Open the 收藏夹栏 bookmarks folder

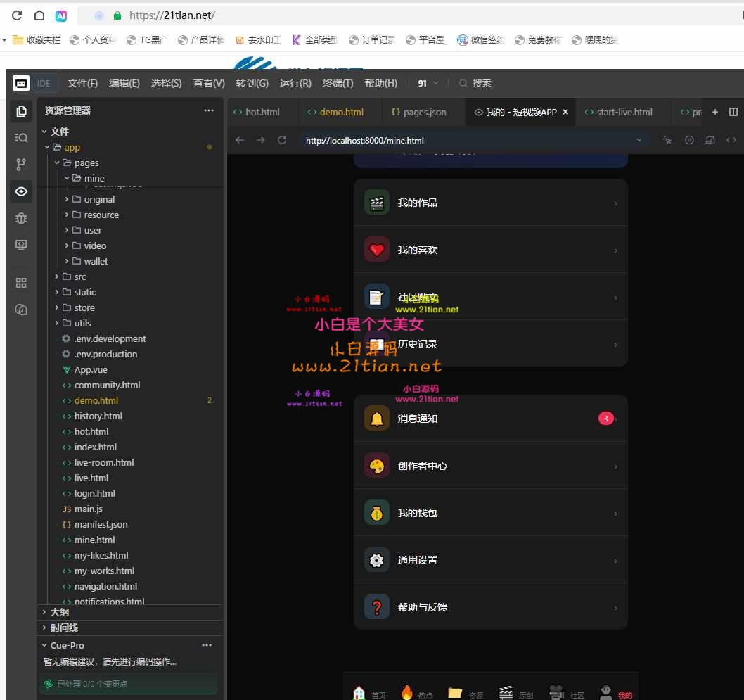tap(37, 40)
